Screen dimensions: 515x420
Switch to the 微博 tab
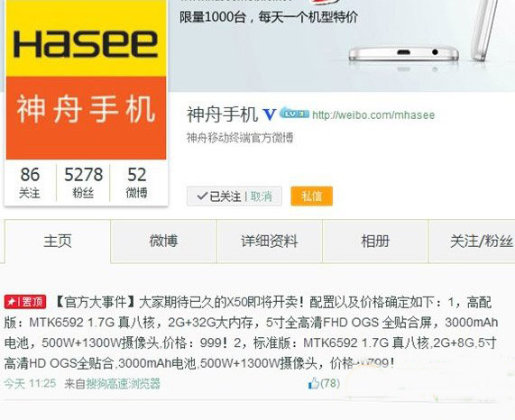pos(163,242)
